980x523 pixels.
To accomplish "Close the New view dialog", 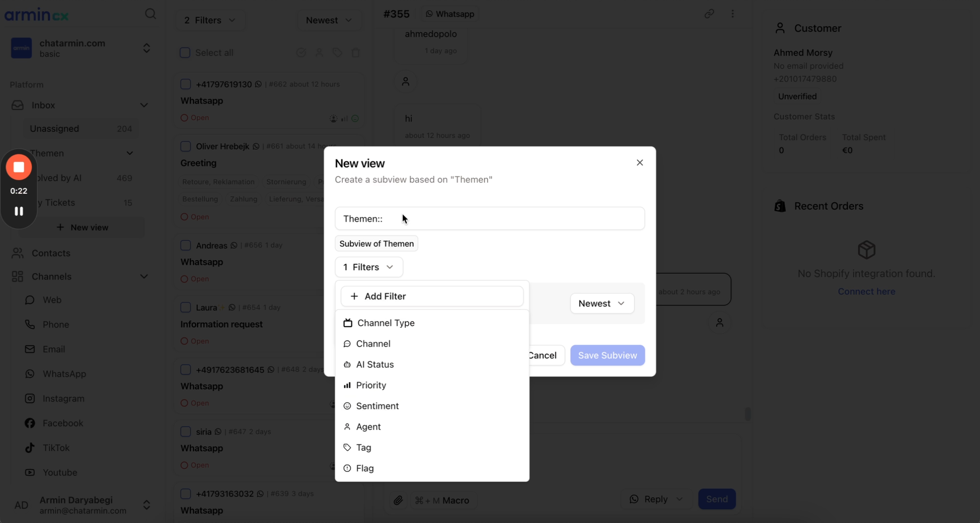I will pyautogui.click(x=640, y=163).
